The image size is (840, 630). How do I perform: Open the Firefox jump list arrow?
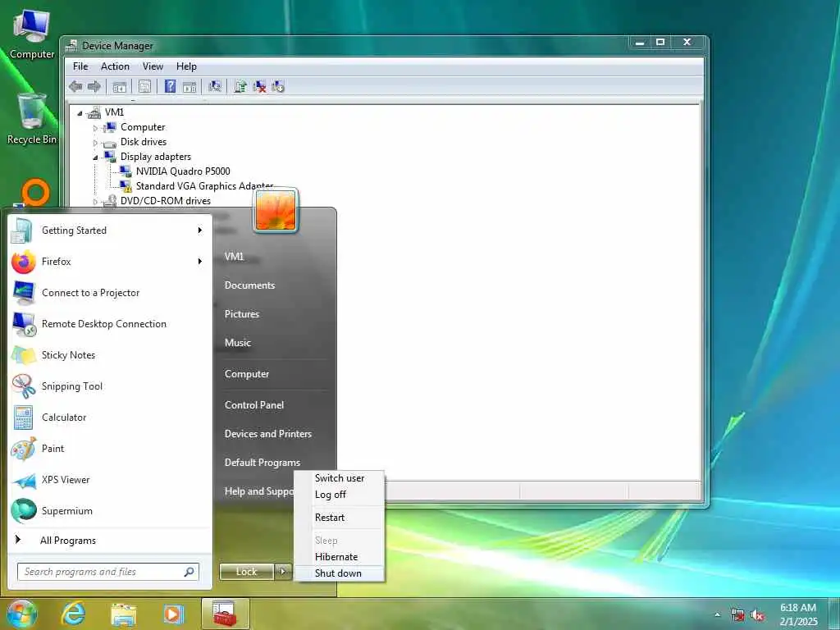tap(200, 262)
